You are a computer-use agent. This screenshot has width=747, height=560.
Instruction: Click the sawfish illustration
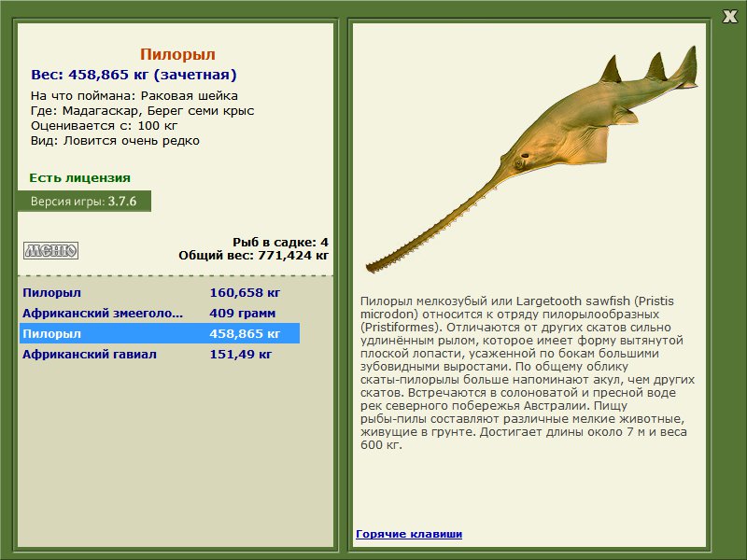click(531, 160)
